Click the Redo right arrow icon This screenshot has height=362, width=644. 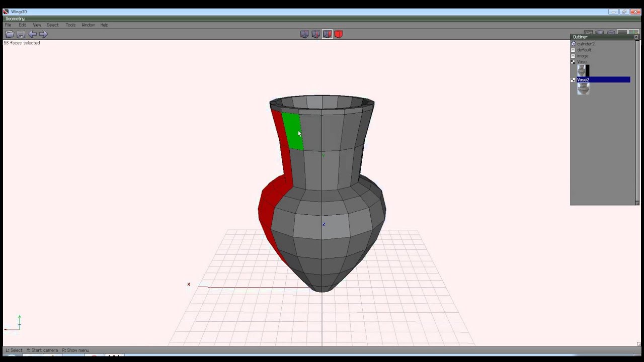pos(43,34)
